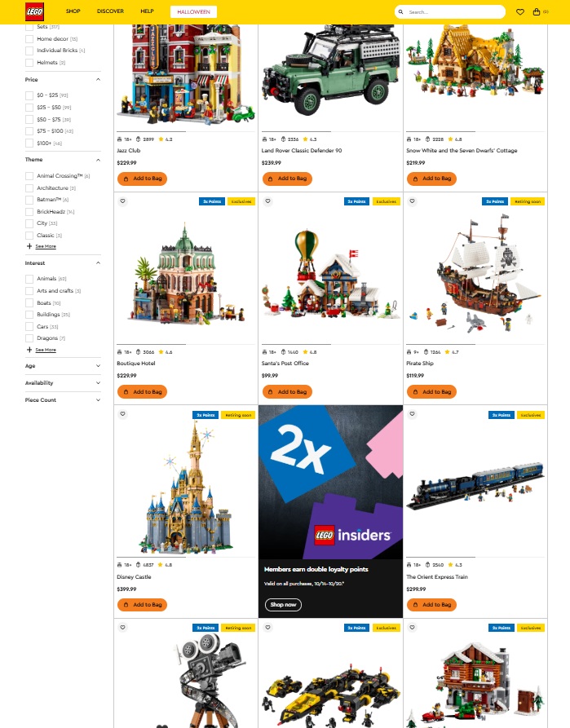Open the LEGO home logo
The width and height of the screenshot is (570, 728).
34,12
